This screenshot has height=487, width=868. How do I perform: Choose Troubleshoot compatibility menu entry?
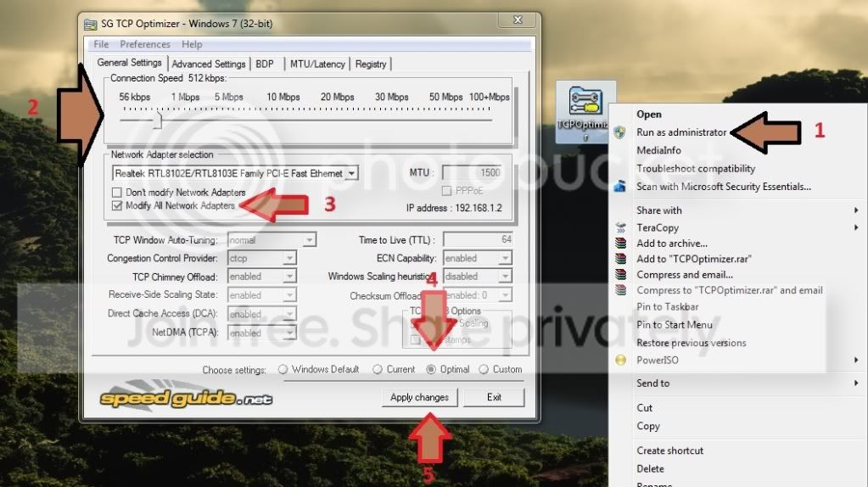click(x=696, y=169)
